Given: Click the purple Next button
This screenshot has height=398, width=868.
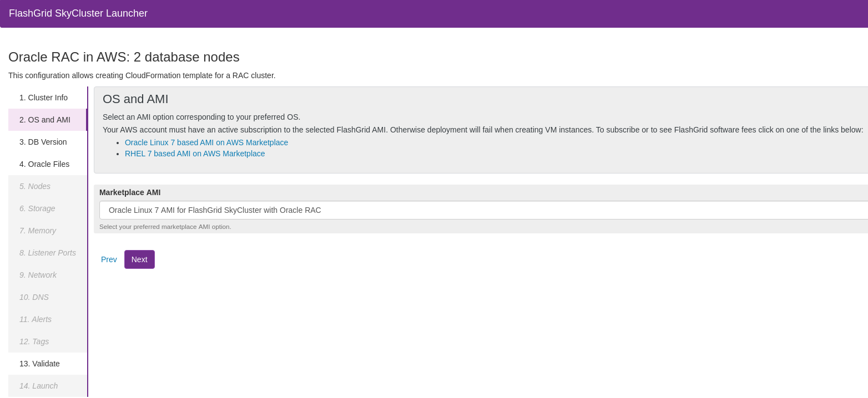Looking at the screenshot, I should tap(139, 259).
